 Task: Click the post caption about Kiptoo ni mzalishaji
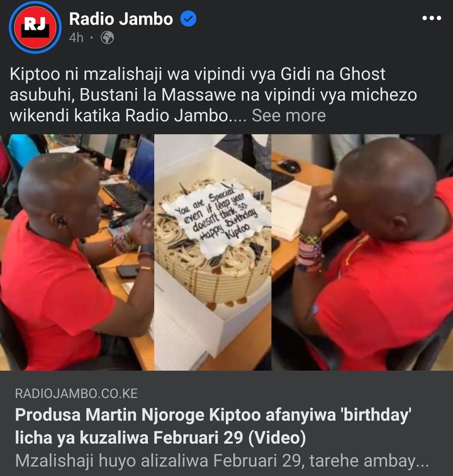tap(213, 95)
